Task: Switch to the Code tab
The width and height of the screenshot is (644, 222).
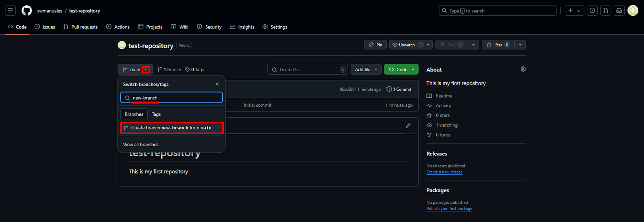Action: pos(17,27)
